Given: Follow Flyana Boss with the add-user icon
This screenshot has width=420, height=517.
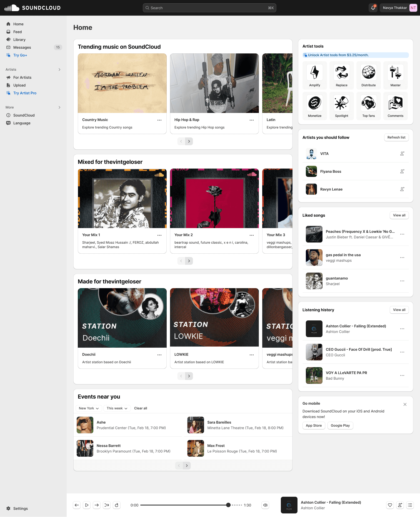Looking at the screenshot, I should pos(402,171).
